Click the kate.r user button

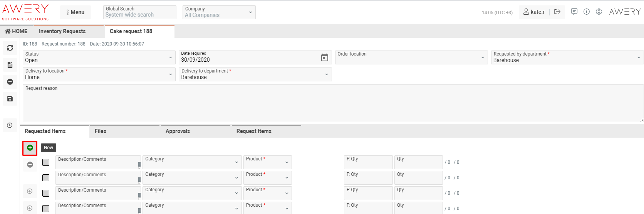(x=534, y=12)
